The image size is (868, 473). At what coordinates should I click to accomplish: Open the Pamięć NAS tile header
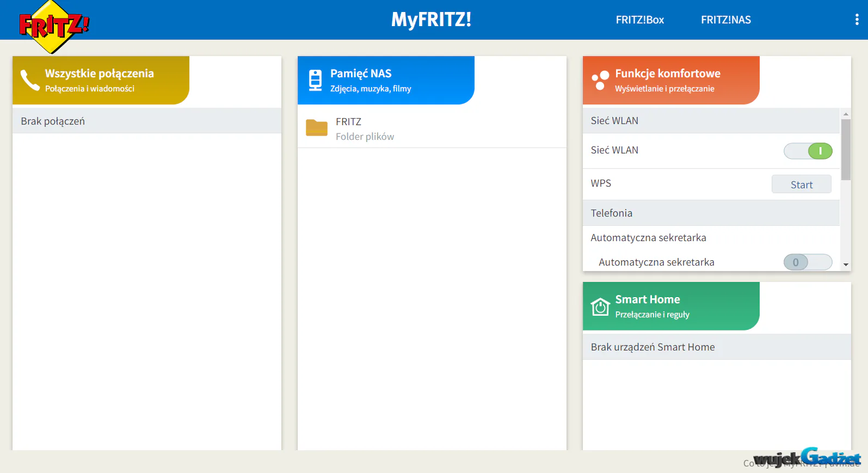click(x=386, y=80)
